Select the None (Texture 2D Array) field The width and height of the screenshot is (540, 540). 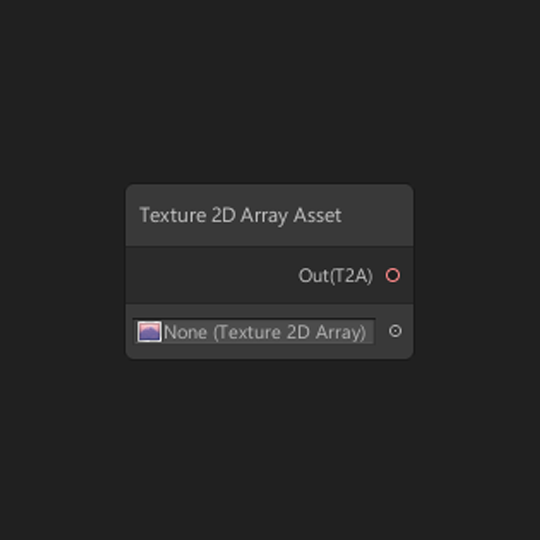(x=254, y=331)
